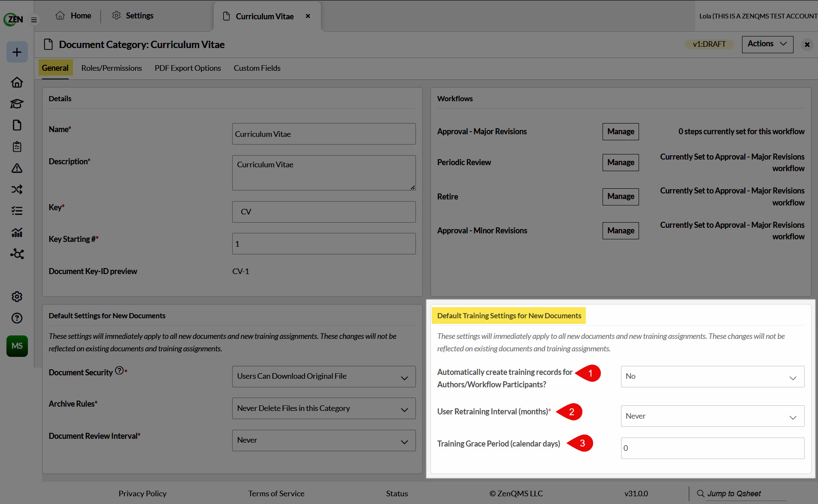This screenshot has width=818, height=504.
Task: Open the network nodes icon in sidebar
Action: (x=17, y=254)
